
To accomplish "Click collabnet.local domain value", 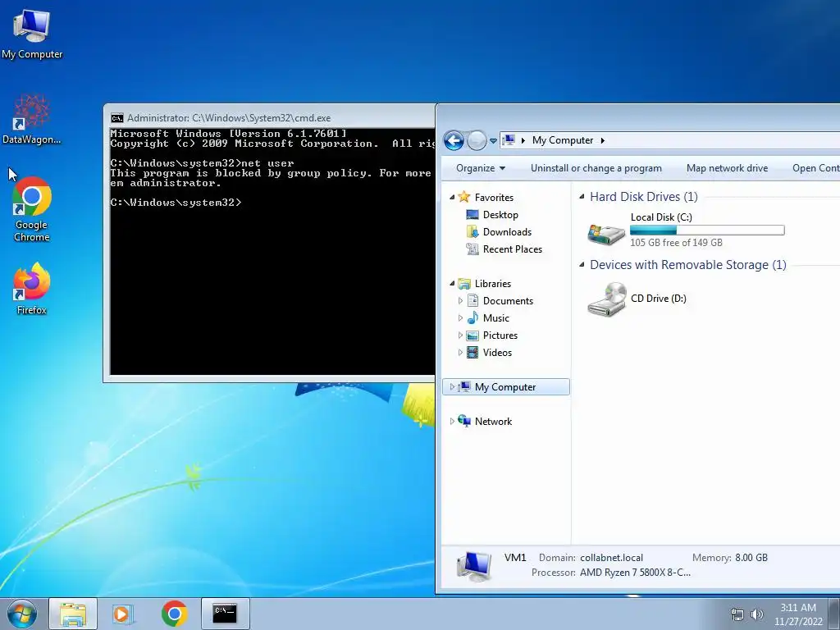I will (611, 558).
